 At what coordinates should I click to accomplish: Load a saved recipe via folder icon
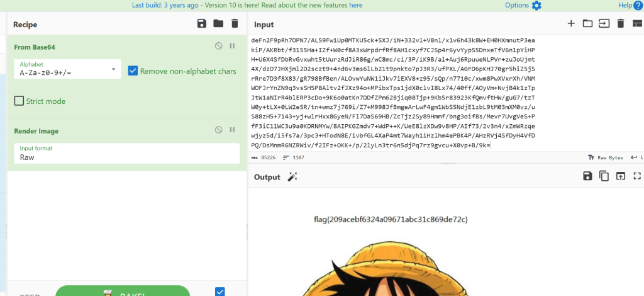click(218, 24)
